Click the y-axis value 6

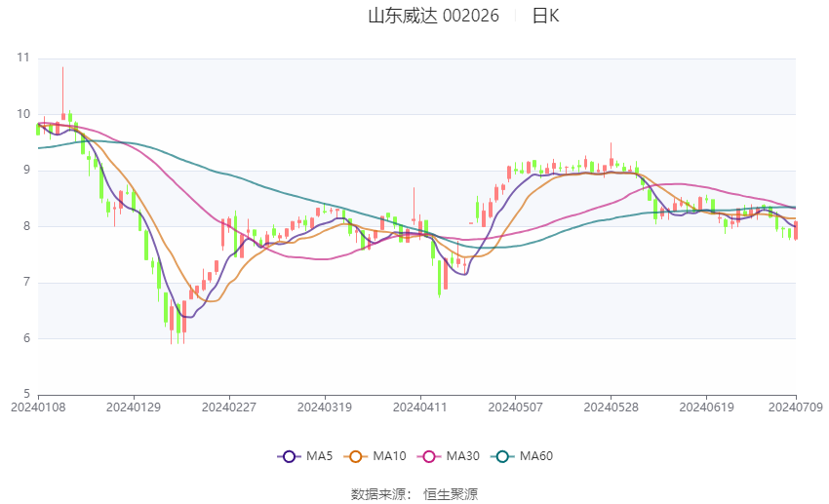point(26,338)
